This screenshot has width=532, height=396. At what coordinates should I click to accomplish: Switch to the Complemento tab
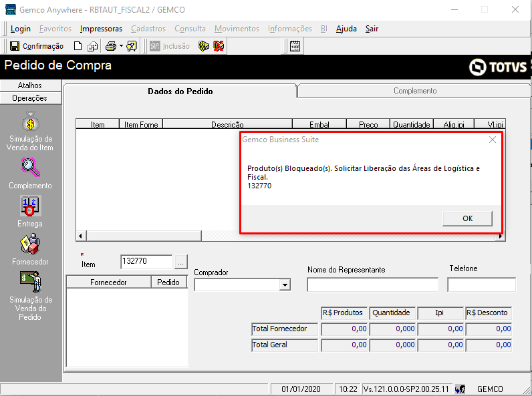click(x=414, y=91)
